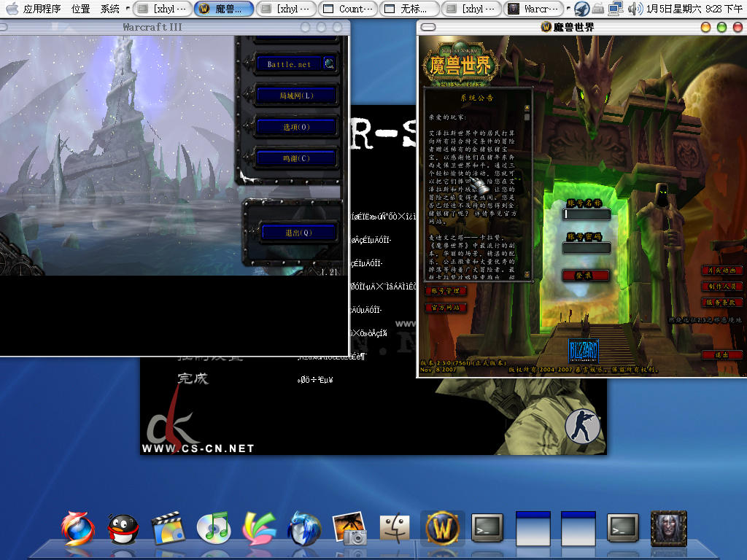Click the bird icon in the system tray
Viewport: 747px width, 560px height.
[581, 9]
